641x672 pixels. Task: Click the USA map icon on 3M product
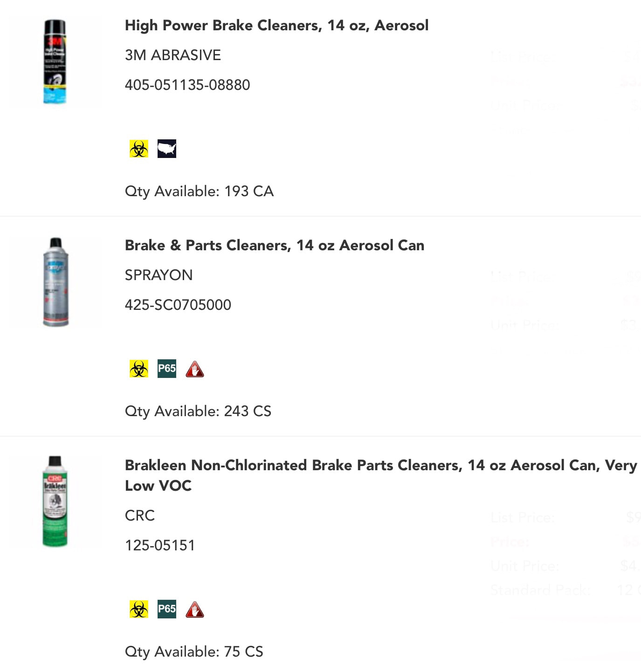tap(167, 149)
